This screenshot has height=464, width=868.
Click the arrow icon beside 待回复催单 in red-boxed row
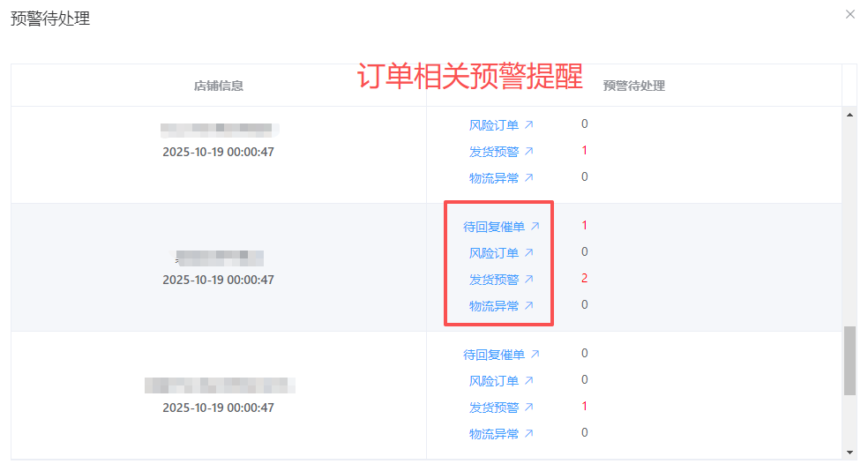pyautogui.click(x=535, y=227)
